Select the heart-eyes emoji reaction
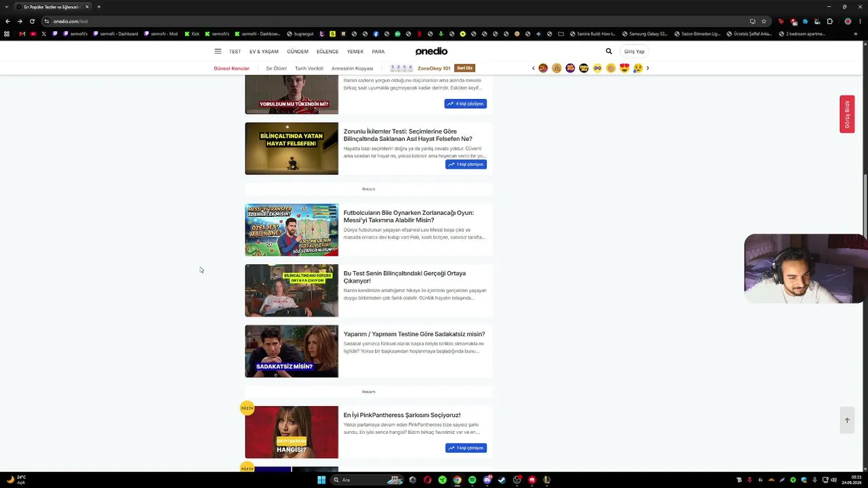The width and height of the screenshot is (868, 488). pyautogui.click(x=625, y=68)
